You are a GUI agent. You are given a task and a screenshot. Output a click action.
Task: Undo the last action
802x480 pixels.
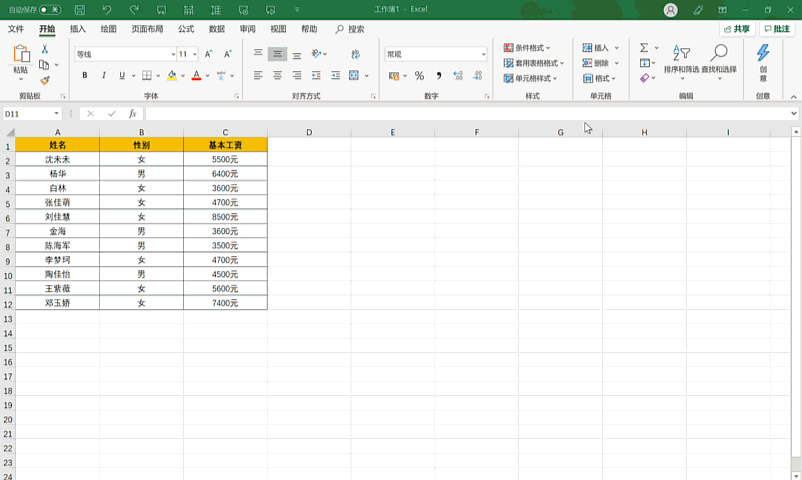pyautogui.click(x=106, y=10)
